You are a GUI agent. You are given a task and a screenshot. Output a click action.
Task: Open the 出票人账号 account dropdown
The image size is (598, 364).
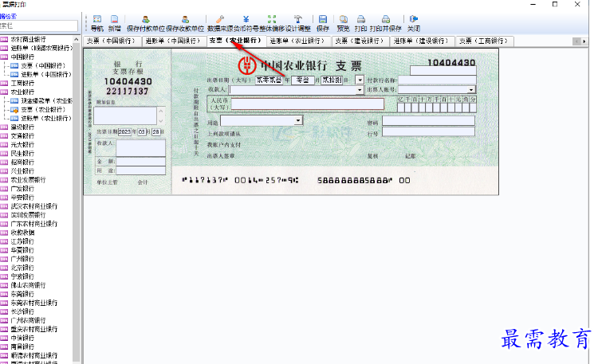[x=471, y=89]
